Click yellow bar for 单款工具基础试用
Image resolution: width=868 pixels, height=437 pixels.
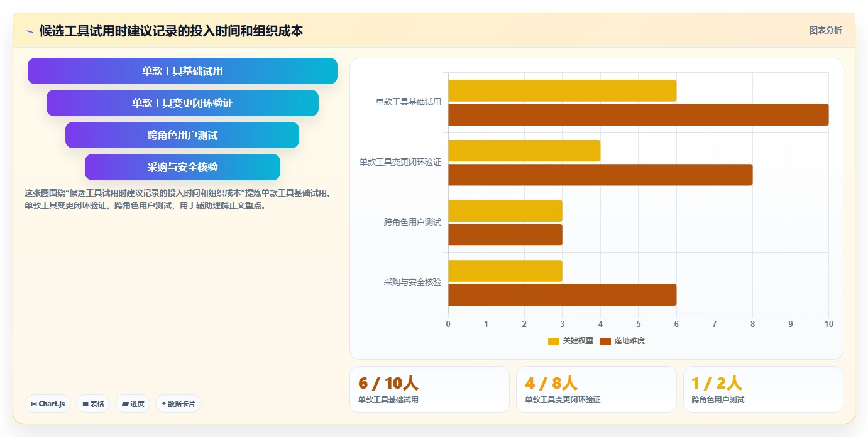coord(562,90)
